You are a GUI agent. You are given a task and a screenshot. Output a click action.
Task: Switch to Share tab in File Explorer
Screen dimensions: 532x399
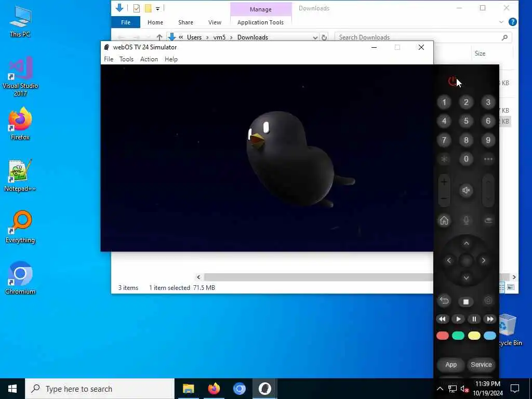tap(185, 22)
